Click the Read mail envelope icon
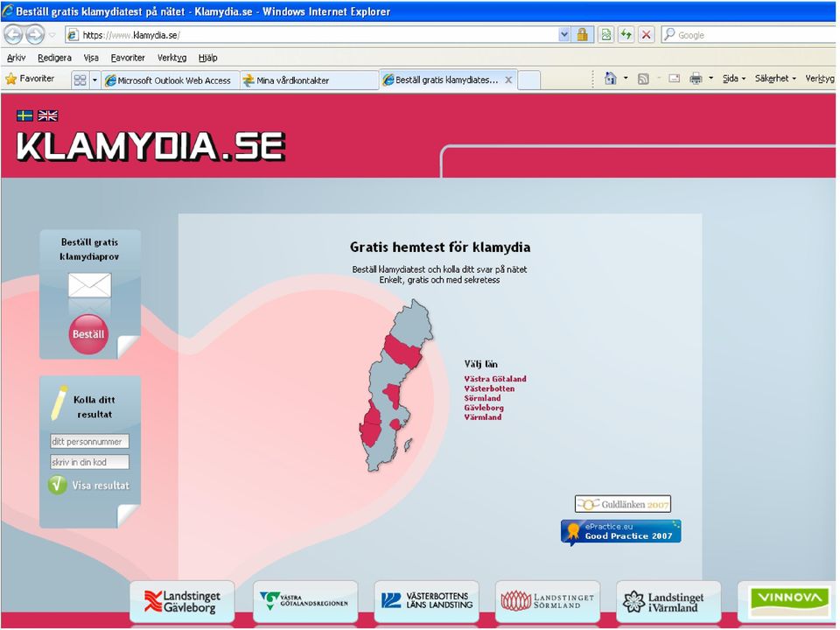The height and width of the screenshot is (630, 840). (674, 78)
